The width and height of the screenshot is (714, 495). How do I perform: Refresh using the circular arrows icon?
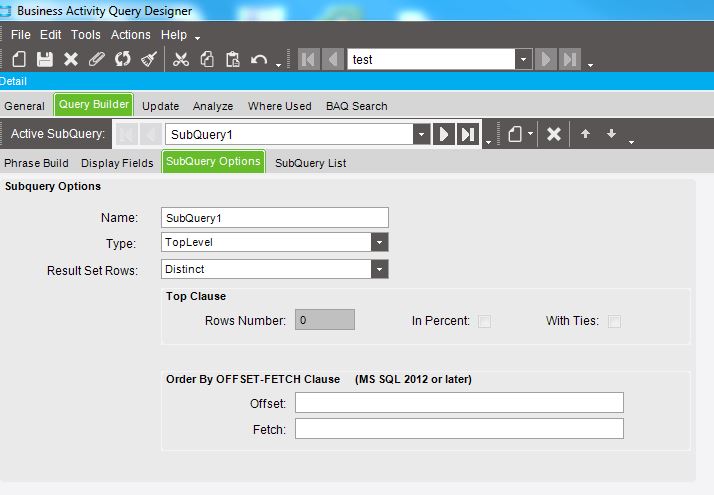pyautogui.click(x=122, y=59)
